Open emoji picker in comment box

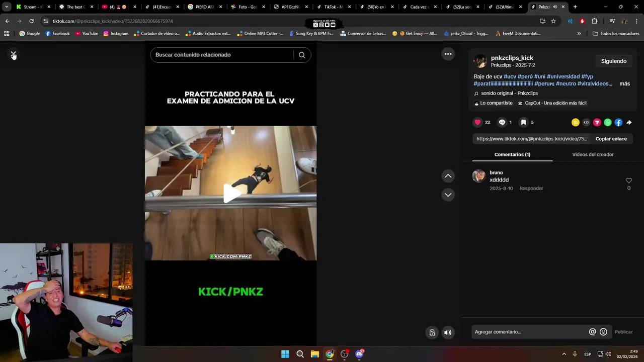point(603,332)
